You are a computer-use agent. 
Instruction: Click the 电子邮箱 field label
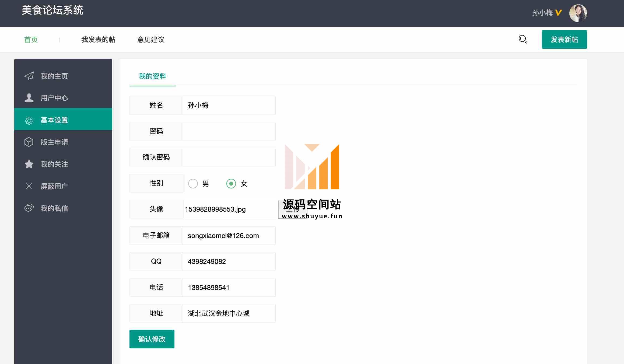156,236
